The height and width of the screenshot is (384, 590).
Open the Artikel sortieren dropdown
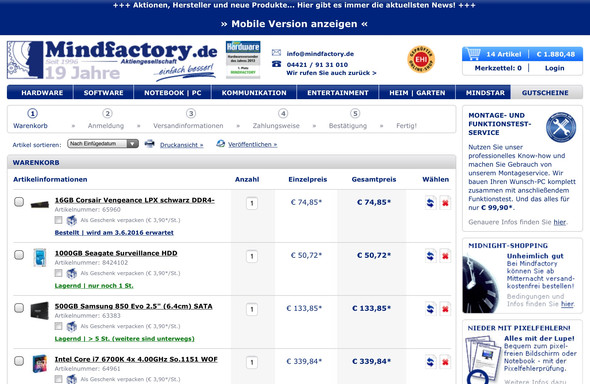[x=103, y=144]
